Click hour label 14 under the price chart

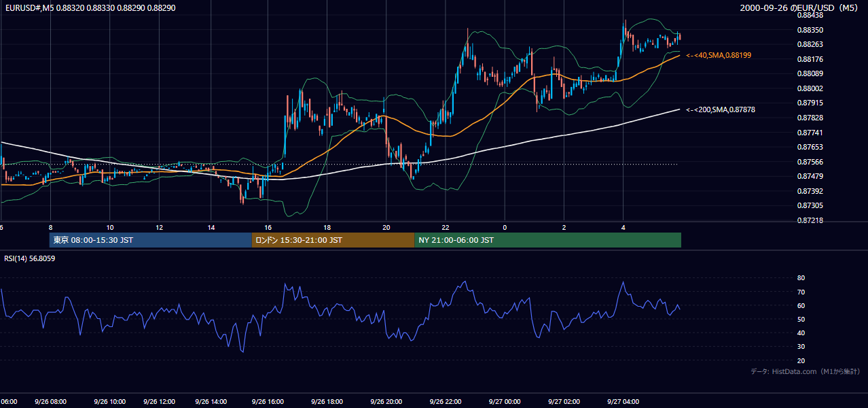point(211,228)
